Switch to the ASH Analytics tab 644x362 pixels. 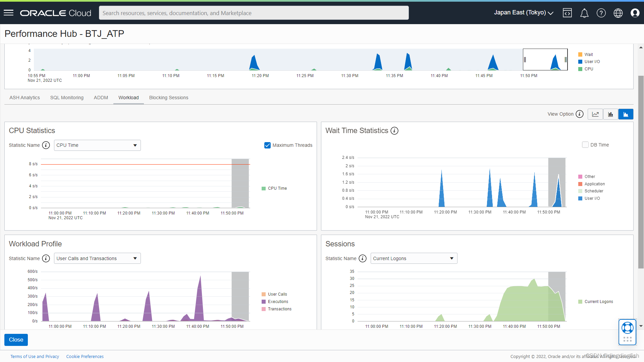pyautogui.click(x=24, y=98)
